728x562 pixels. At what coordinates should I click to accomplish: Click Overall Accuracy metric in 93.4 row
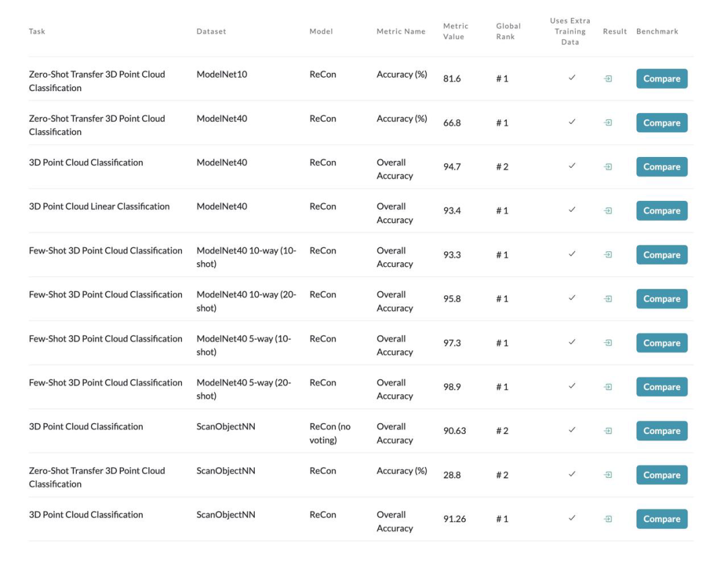[394, 213]
